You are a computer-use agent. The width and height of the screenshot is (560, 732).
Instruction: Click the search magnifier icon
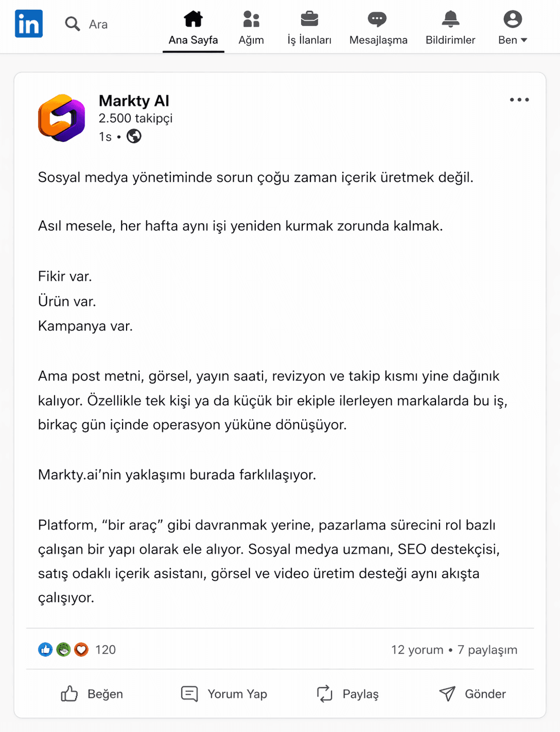72,23
